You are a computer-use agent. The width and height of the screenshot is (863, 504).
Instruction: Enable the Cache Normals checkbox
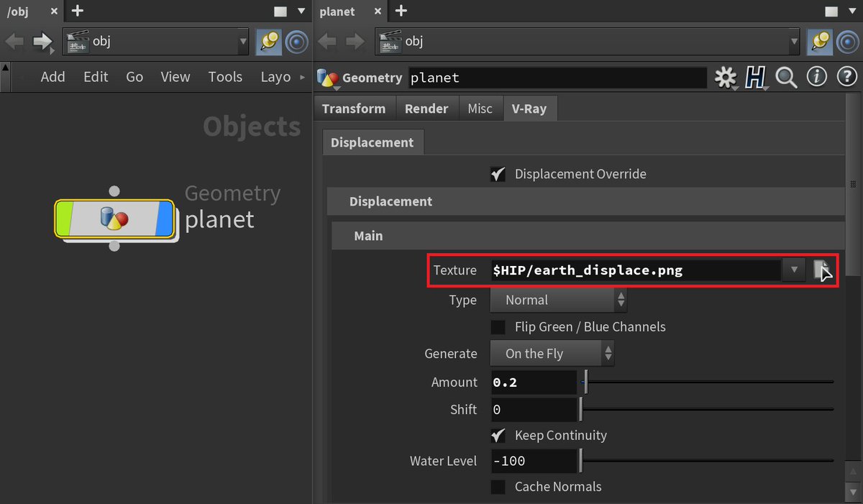pos(498,487)
